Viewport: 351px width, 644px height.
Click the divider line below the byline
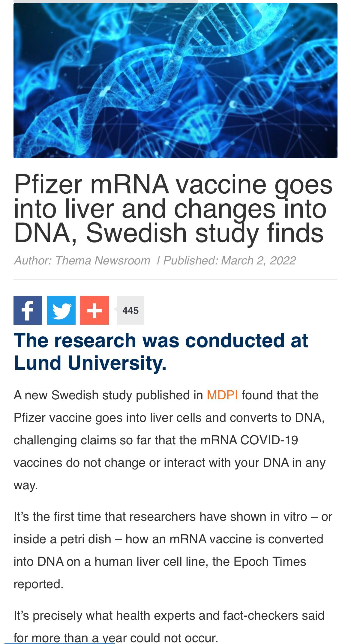click(x=175, y=279)
